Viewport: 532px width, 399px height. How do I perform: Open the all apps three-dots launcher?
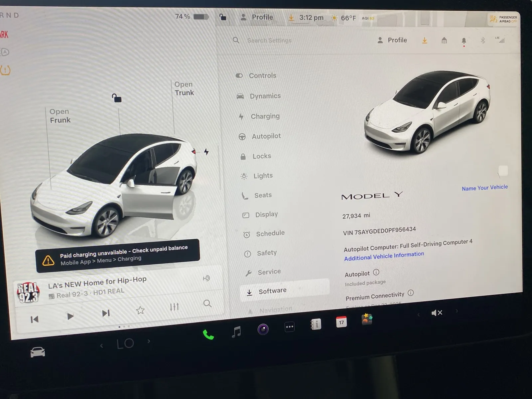(290, 327)
